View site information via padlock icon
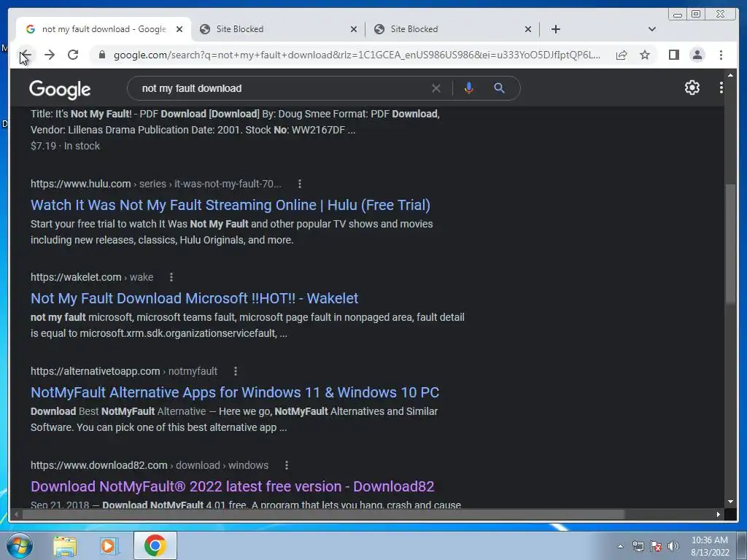This screenshot has height=560, width=747. [x=101, y=55]
